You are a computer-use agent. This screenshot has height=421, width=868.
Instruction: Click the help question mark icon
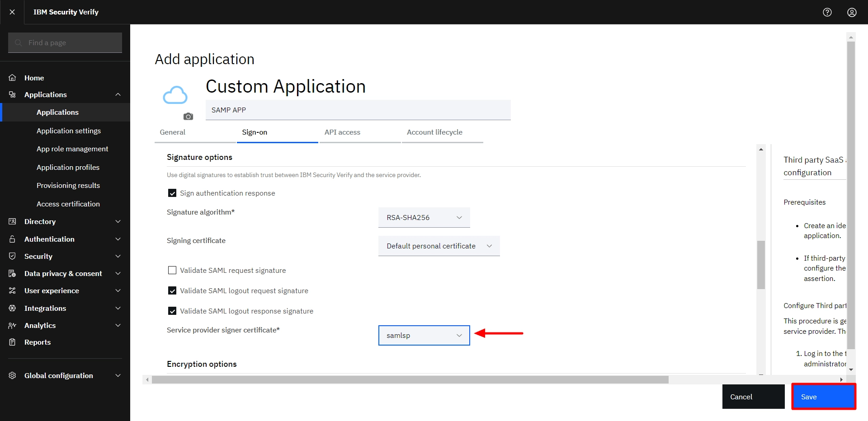coord(827,12)
